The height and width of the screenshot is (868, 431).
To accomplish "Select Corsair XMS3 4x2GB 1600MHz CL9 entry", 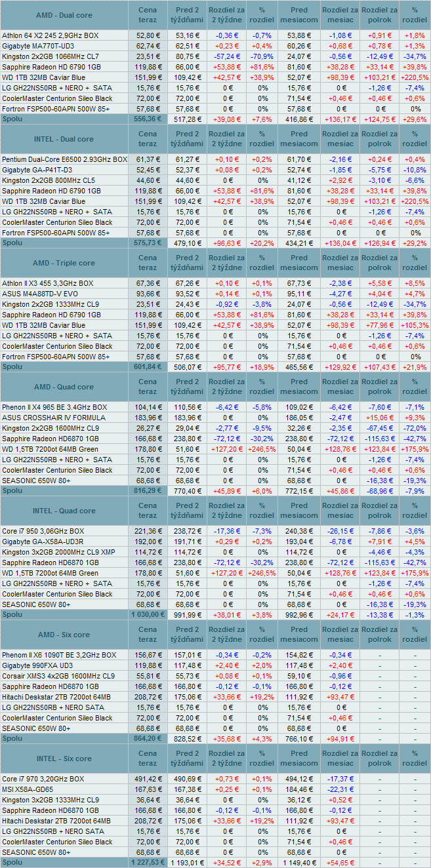I will click(x=58, y=676).
